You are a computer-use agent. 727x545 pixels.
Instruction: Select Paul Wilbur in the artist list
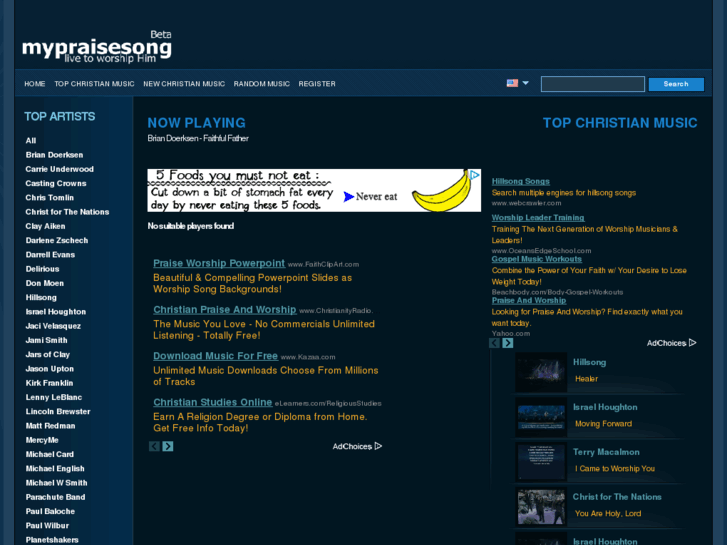click(x=47, y=526)
